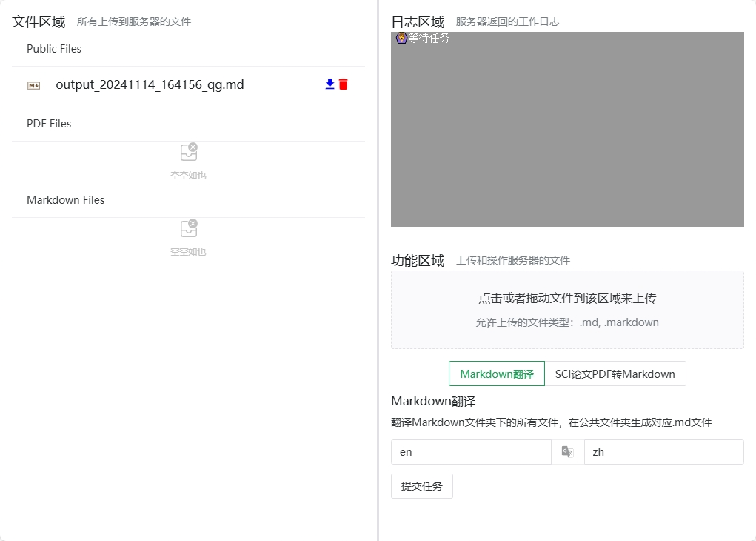Click the Public Files section header

point(54,49)
